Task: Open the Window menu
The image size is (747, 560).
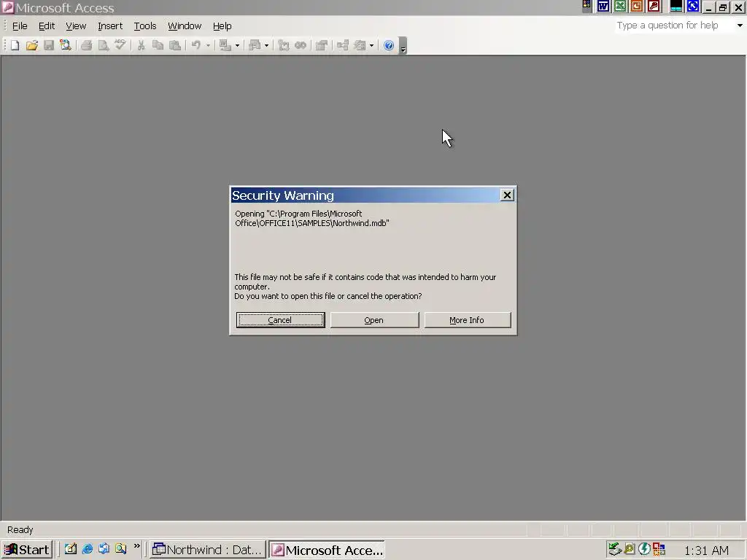Action: (x=185, y=26)
